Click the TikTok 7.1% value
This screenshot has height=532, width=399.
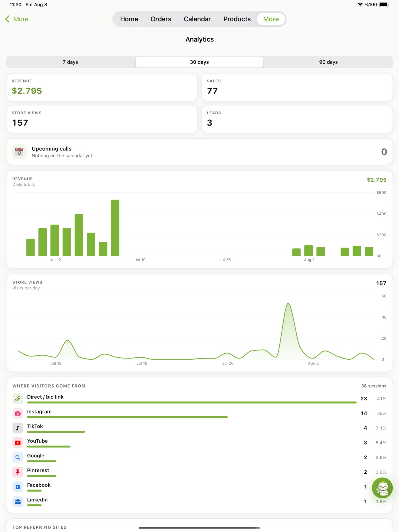[381, 428]
